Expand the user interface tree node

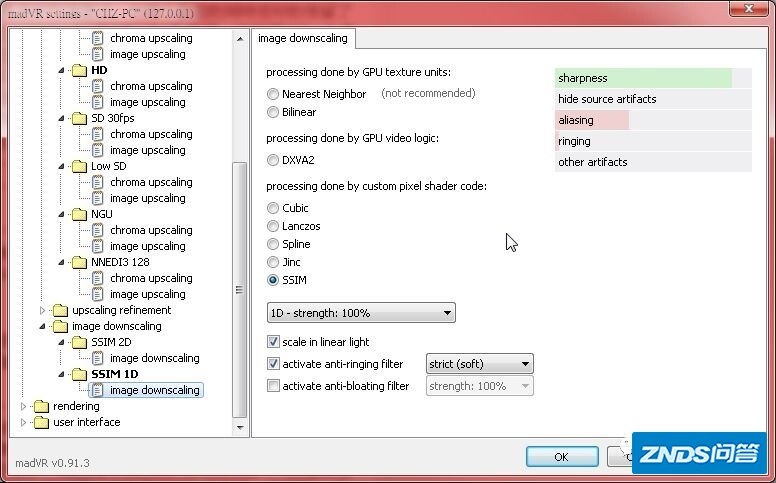pyautogui.click(x=23, y=422)
